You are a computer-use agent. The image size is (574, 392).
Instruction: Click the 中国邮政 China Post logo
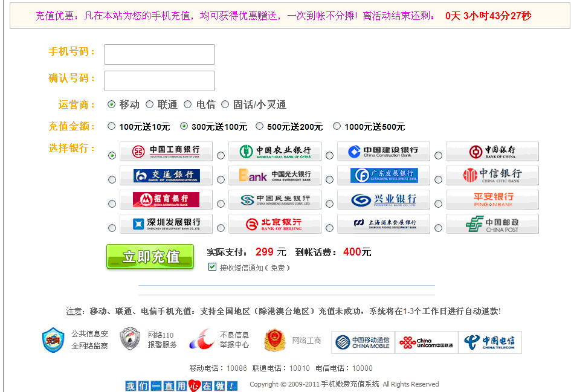[x=492, y=223]
